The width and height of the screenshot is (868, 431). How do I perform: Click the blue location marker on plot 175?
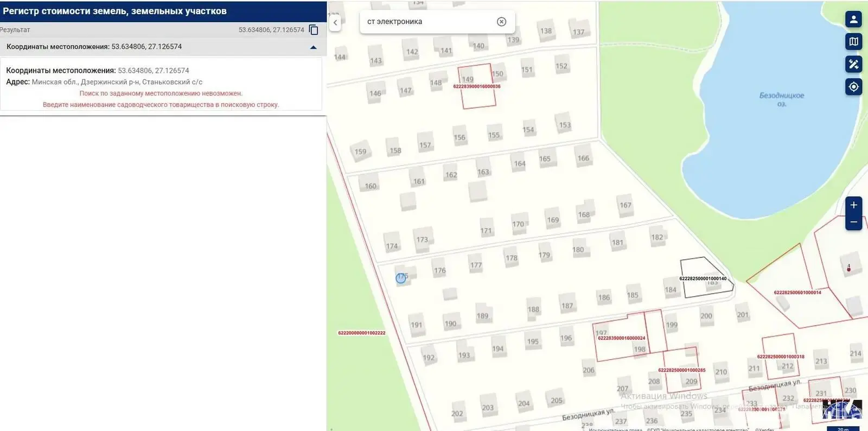click(401, 278)
